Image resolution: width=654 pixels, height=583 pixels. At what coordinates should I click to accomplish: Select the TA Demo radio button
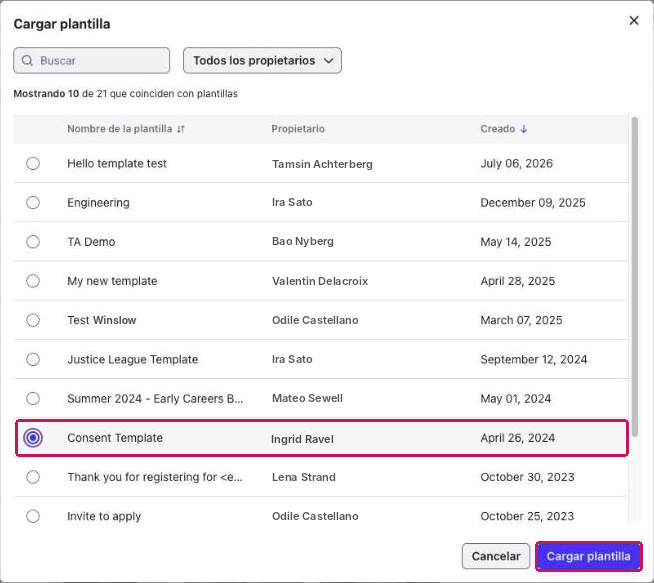click(33, 242)
